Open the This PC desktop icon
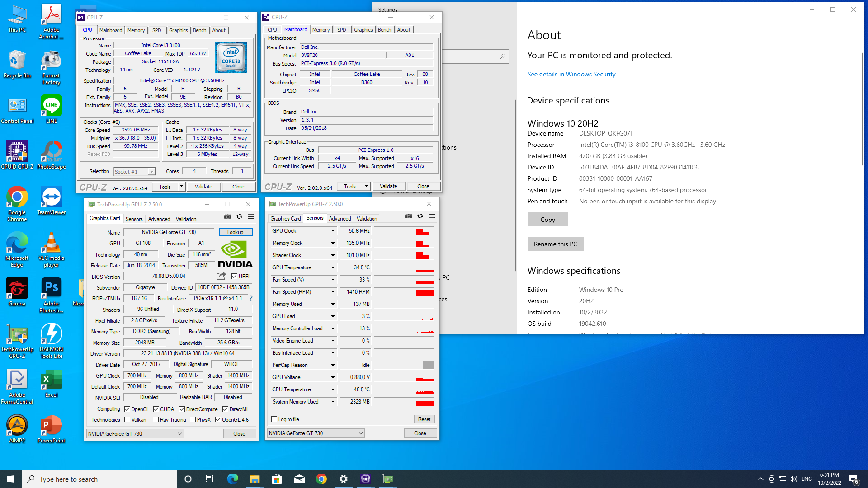The width and height of the screenshot is (868, 488). (x=17, y=19)
